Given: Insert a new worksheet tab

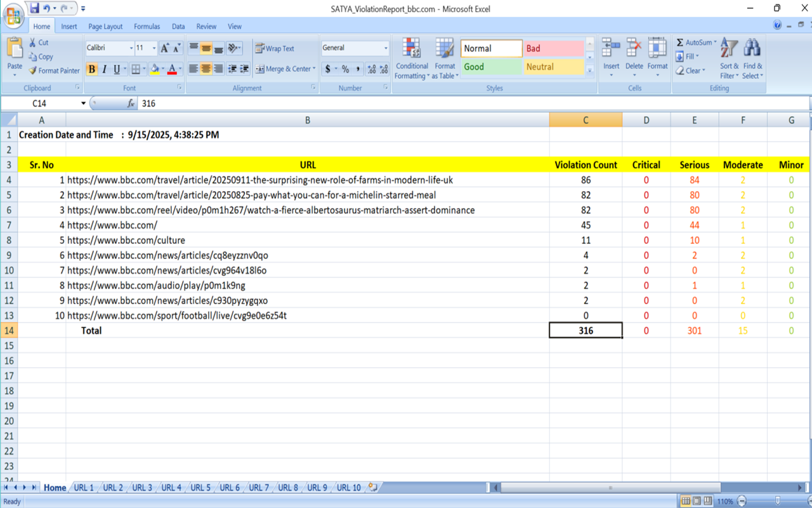Looking at the screenshot, I should pyautogui.click(x=373, y=488).
